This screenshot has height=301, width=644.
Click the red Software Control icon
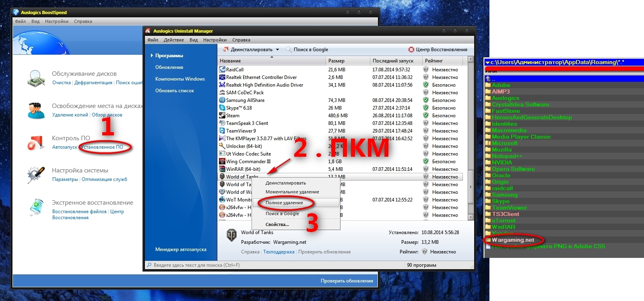[x=36, y=143]
